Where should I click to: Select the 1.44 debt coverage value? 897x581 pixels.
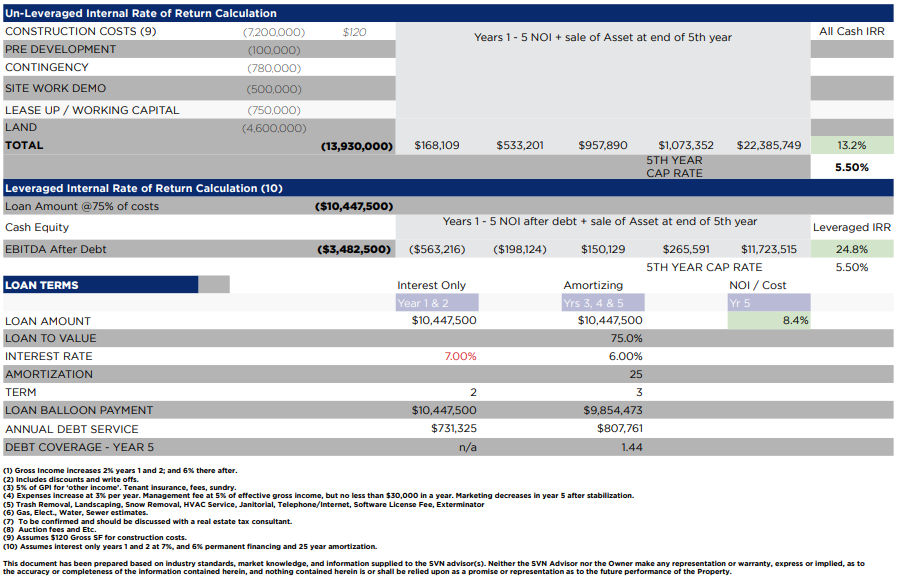point(631,447)
